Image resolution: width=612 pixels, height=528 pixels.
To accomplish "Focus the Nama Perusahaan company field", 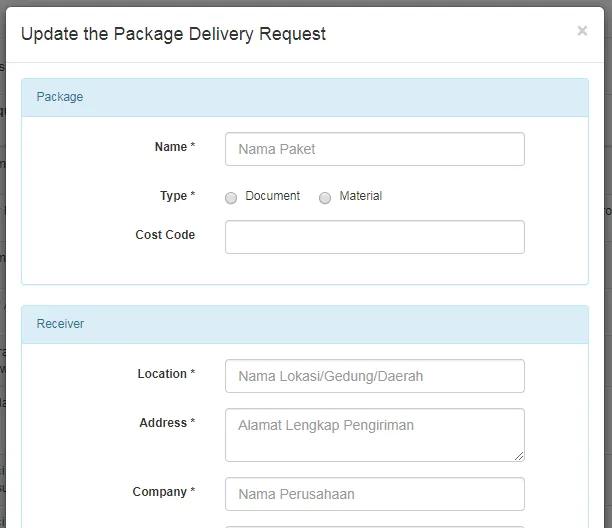I will (374, 494).
